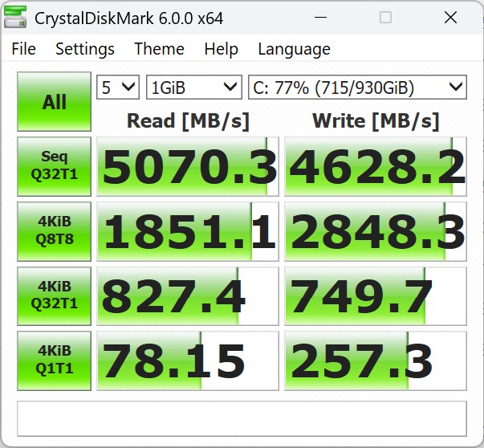Expand the test count dropdown showing 5
Image resolution: width=484 pixels, height=448 pixels.
pos(118,87)
